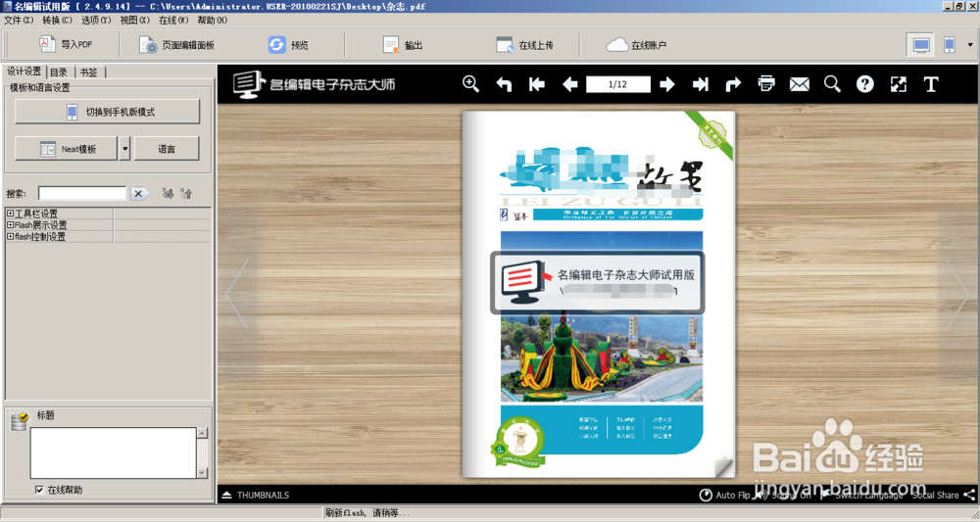Open the 文件 menu
Image resolution: width=980 pixels, height=522 pixels.
tap(18, 20)
